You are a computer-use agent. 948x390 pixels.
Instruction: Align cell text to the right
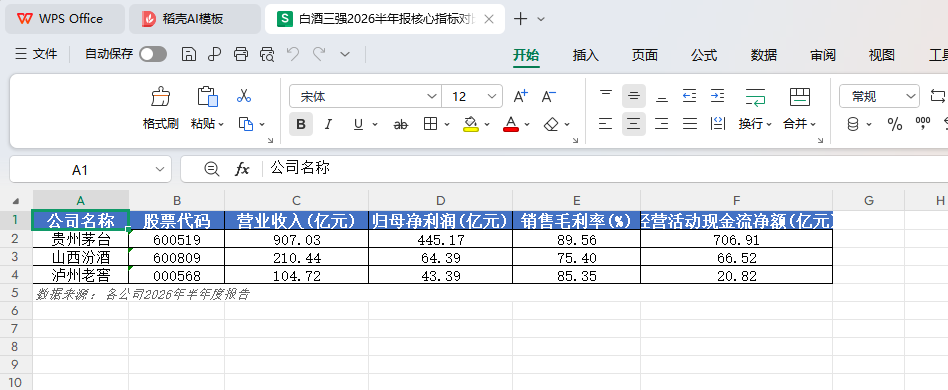click(x=662, y=124)
